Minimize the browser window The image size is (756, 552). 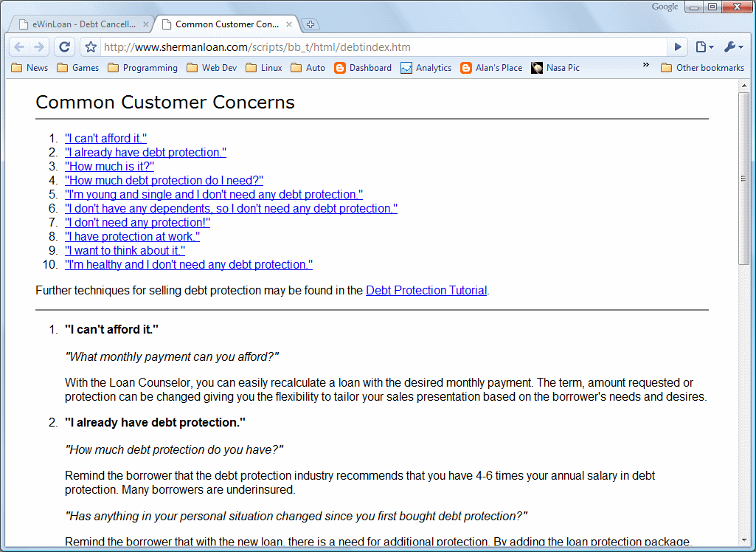(694, 7)
